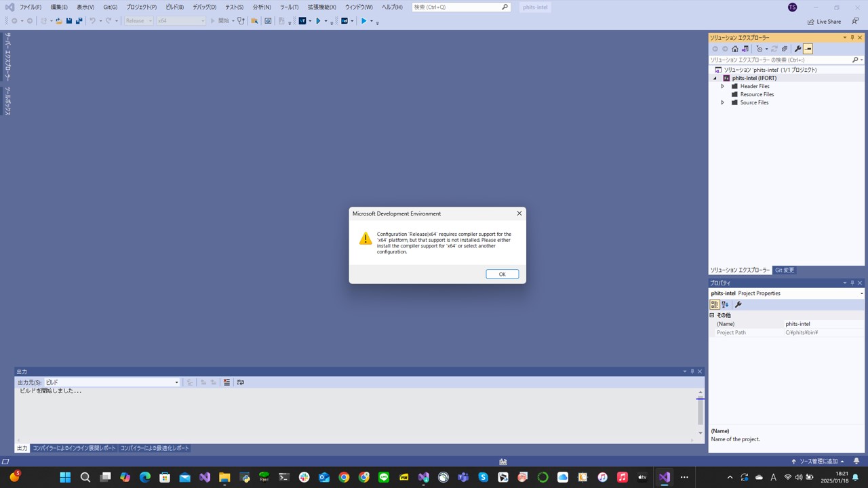
Task: Click the TS account avatar
Action: [793, 7]
